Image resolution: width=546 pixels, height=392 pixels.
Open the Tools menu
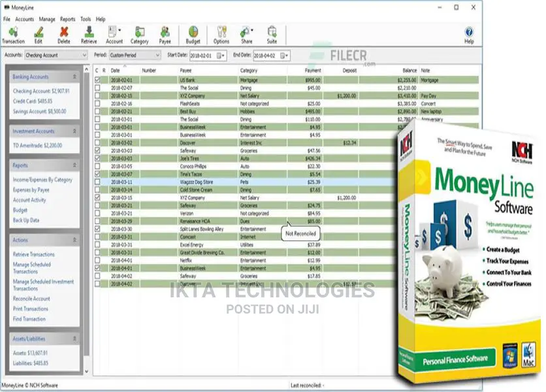[x=86, y=19]
